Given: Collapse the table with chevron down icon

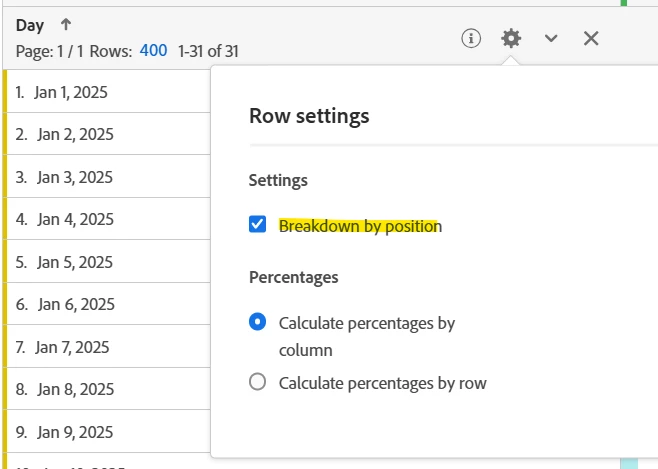Looking at the screenshot, I should coord(551,38).
